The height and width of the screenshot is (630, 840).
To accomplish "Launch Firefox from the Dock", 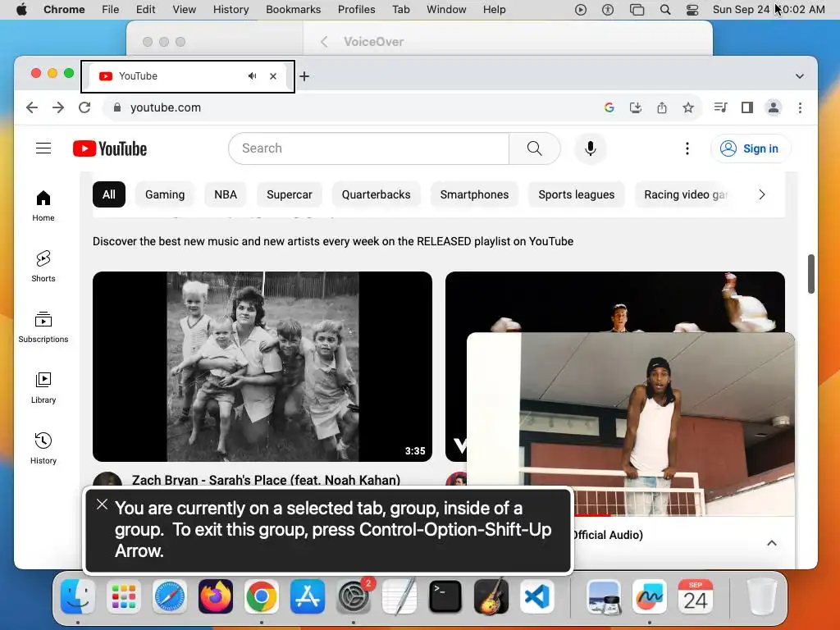I will point(216,596).
